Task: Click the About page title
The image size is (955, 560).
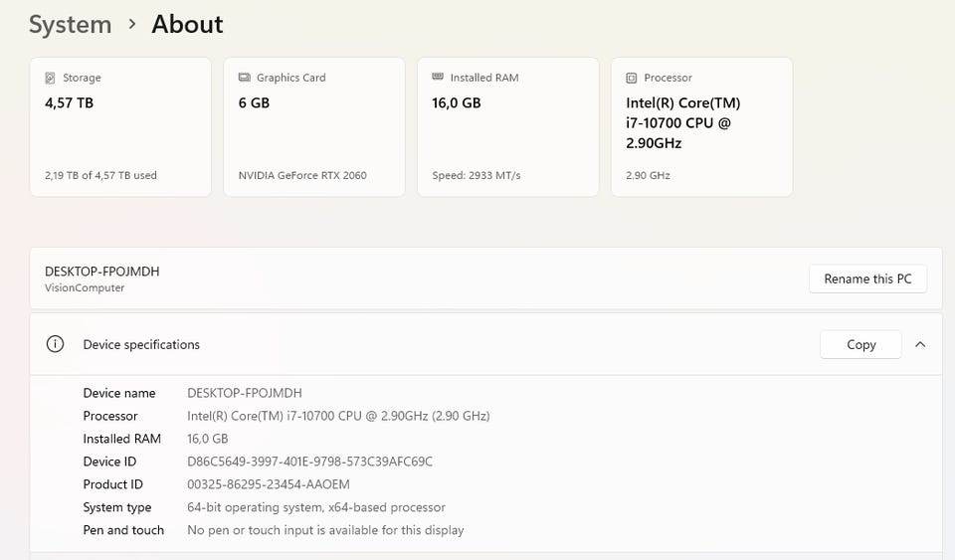Action: click(187, 24)
